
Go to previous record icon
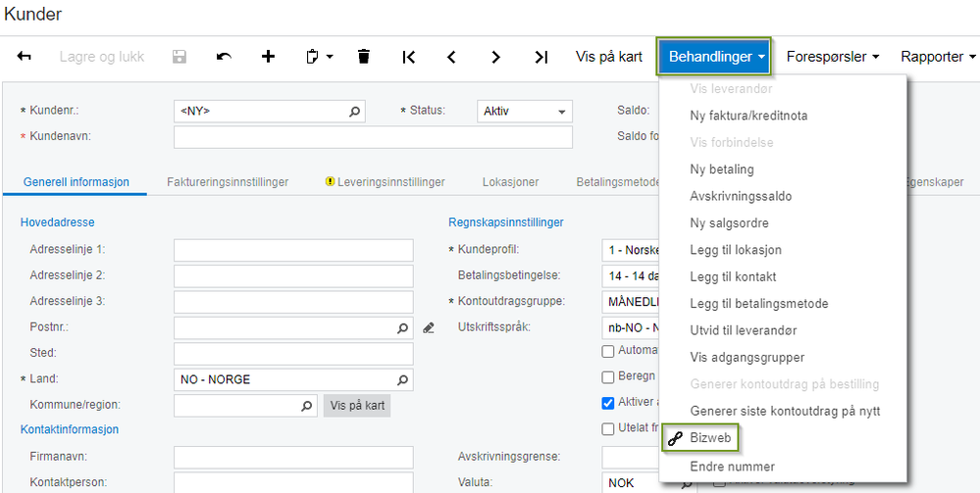[x=451, y=57]
